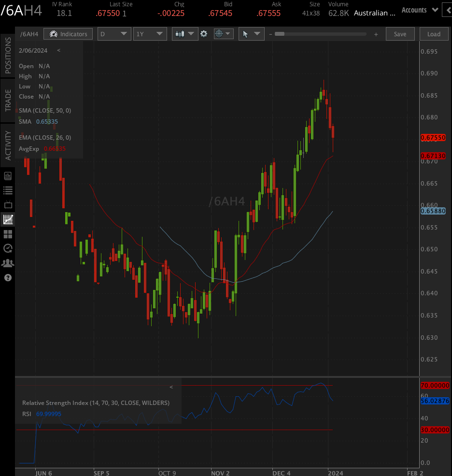The height and width of the screenshot is (476, 452).
Task: Click the Australian description text
Action: pyautogui.click(x=375, y=13)
